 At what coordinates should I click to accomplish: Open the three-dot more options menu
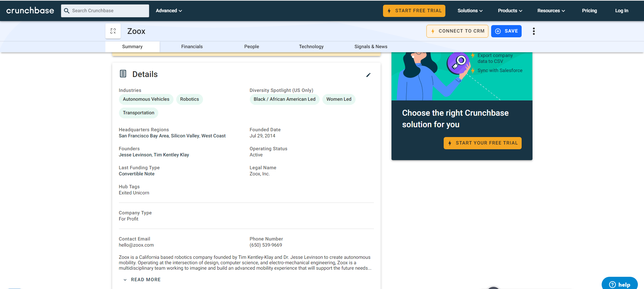point(534,31)
